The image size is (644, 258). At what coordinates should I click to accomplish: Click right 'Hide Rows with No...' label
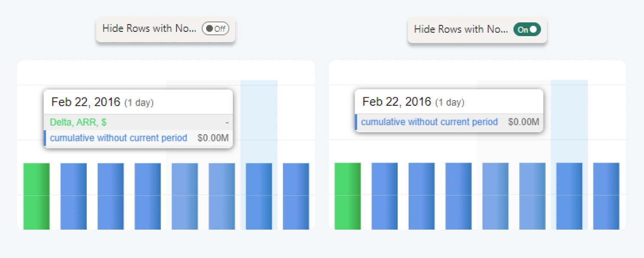click(x=461, y=29)
